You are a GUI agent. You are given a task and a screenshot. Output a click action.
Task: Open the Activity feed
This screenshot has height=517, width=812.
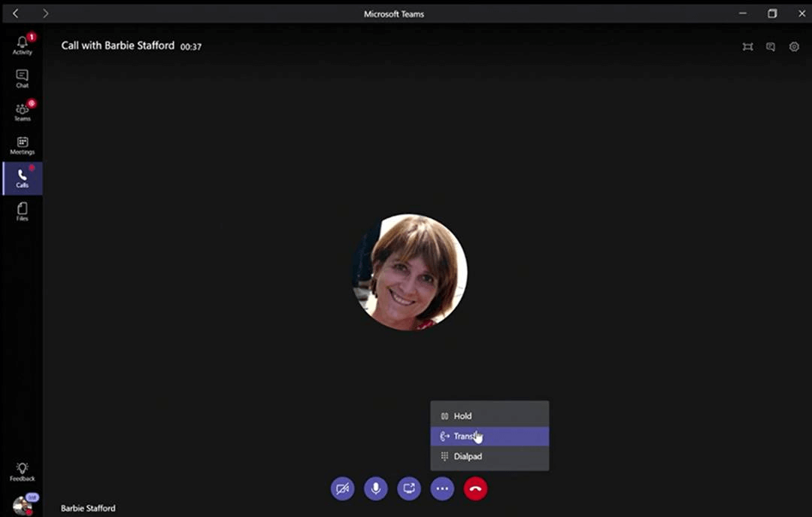(x=23, y=44)
